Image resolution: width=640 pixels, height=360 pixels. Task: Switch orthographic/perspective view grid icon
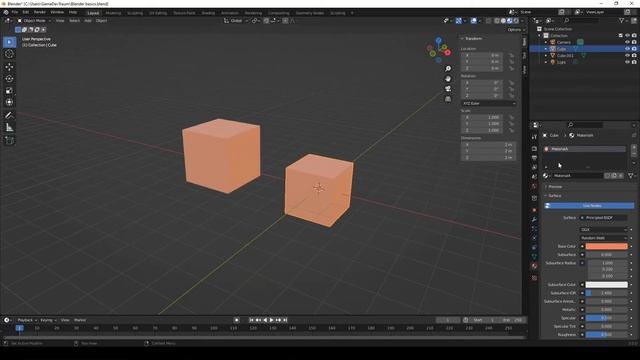pyautogui.click(x=448, y=99)
